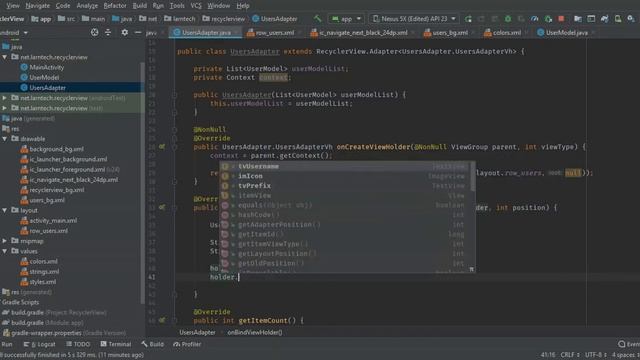Click the UTF-8 encoding in the status bar

(x=596, y=355)
